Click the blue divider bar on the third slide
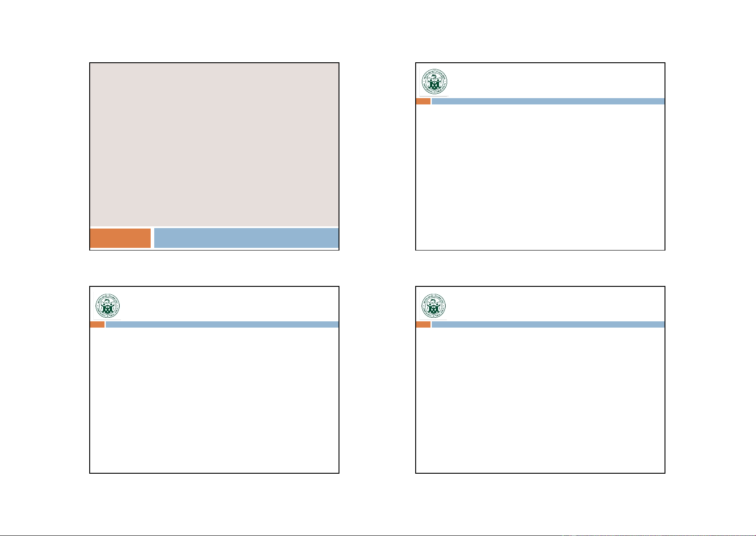756x536 pixels. [222, 324]
